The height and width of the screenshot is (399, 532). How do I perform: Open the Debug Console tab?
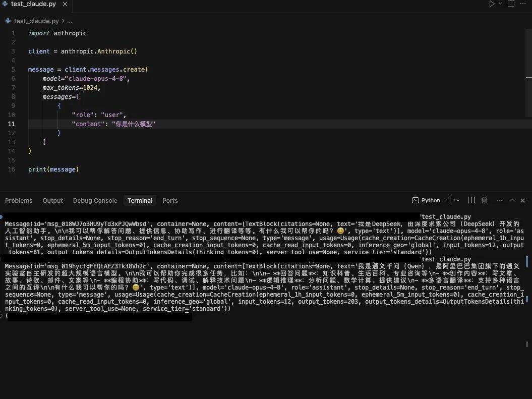point(95,201)
